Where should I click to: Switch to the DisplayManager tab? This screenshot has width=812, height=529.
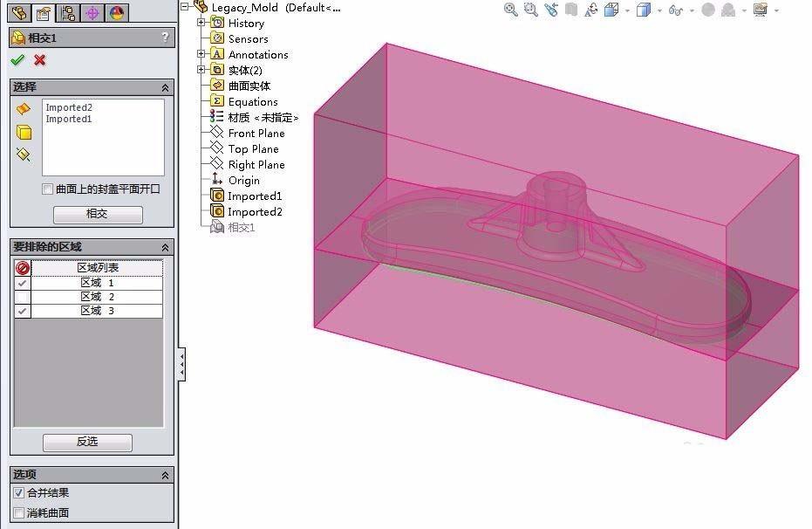point(117,13)
